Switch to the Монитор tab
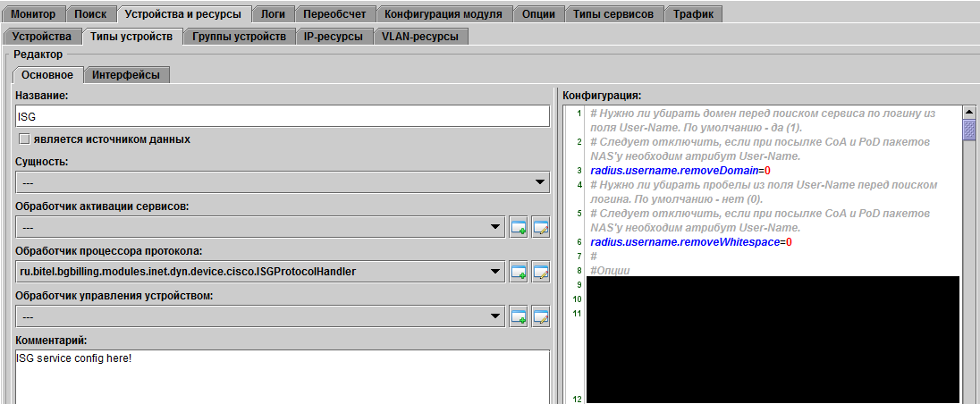The width and height of the screenshot is (980, 404). pyautogui.click(x=33, y=13)
